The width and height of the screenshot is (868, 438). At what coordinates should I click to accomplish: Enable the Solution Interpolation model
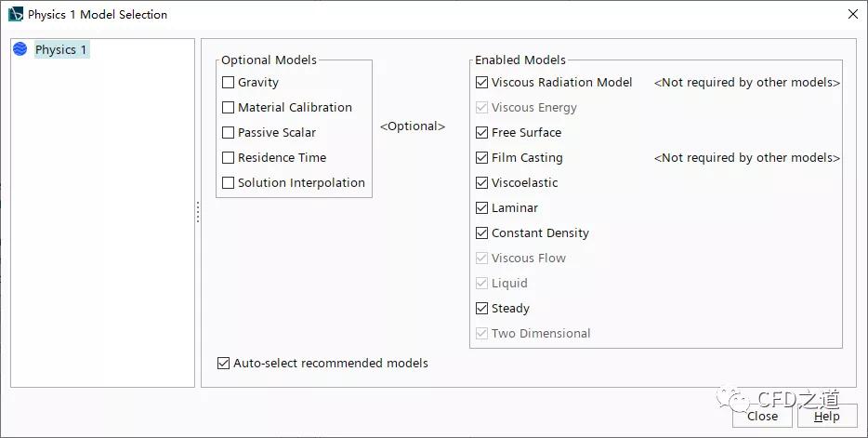[x=228, y=182]
